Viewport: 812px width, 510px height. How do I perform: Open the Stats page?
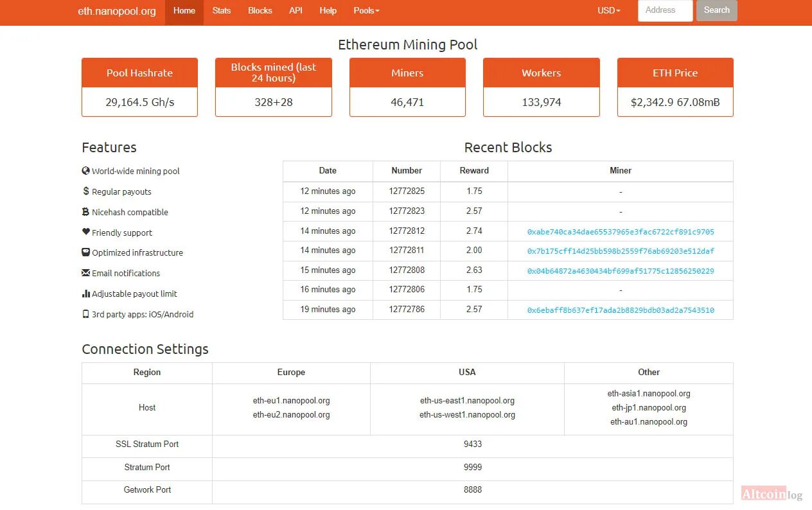point(222,10)
